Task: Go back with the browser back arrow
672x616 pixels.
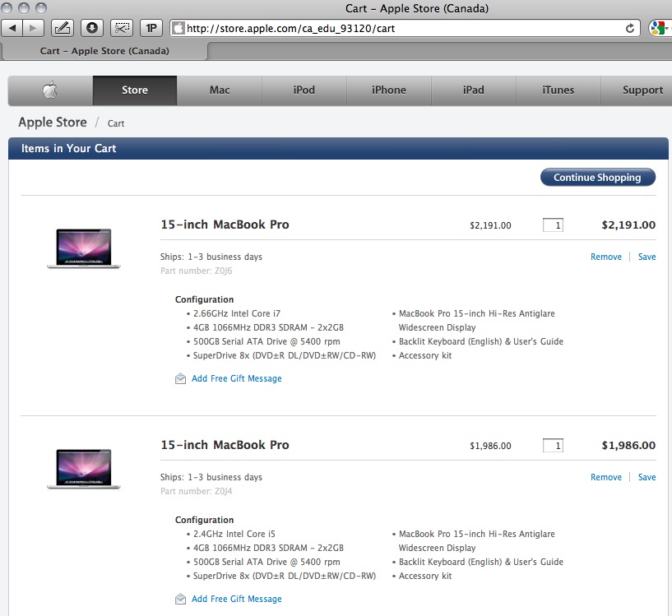Action: pyautogui.click(x=12, y=28)
